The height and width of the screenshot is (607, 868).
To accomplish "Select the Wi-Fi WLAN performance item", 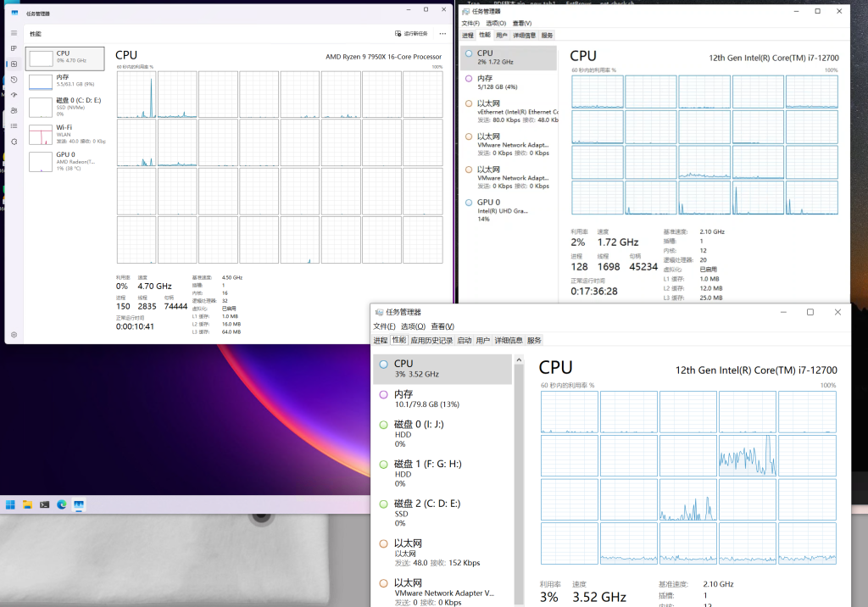I will pos(64,135).
